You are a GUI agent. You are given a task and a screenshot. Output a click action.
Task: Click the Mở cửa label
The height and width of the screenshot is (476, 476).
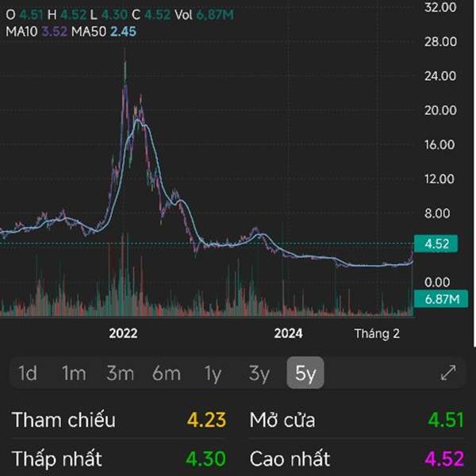[282, 420]
